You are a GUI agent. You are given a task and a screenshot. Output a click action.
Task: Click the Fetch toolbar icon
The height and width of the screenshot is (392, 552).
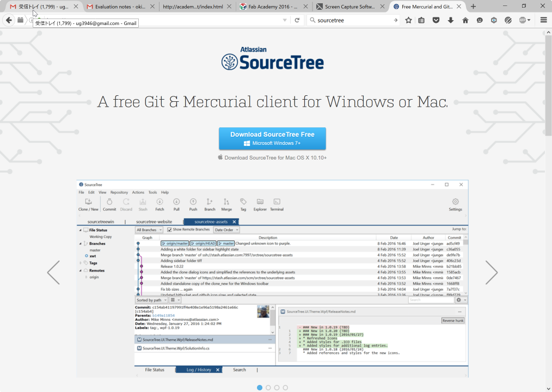pyautogui.click(x=160, y=204)
